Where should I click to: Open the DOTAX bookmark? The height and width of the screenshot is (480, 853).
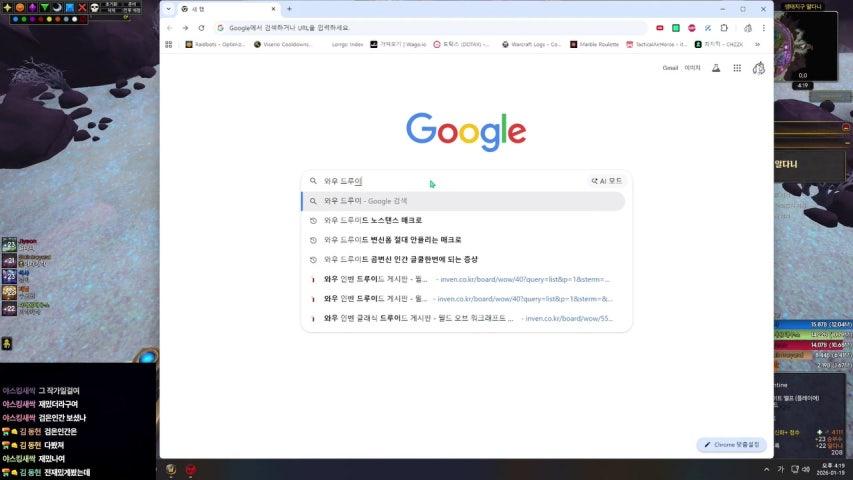point(462,45)
